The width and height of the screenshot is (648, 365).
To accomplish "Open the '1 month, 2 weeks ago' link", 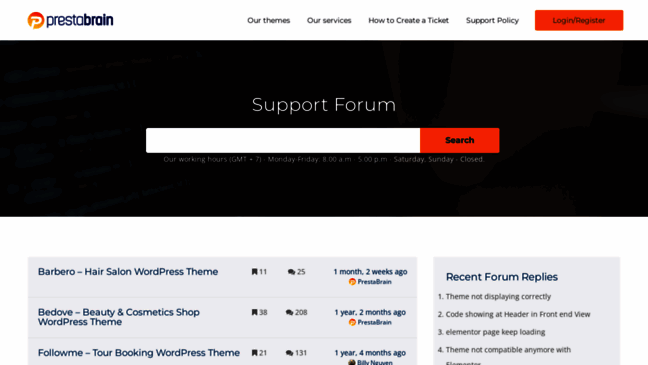I will click(370, 272).
